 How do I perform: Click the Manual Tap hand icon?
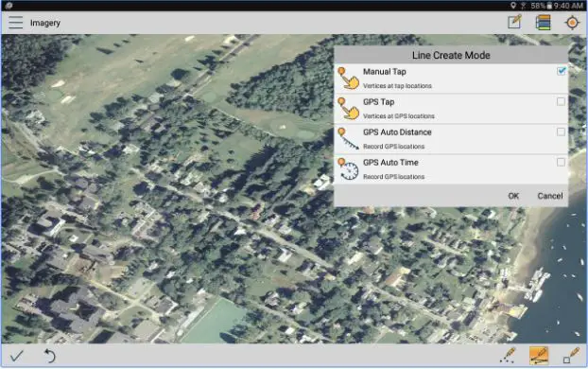(349, 79)
